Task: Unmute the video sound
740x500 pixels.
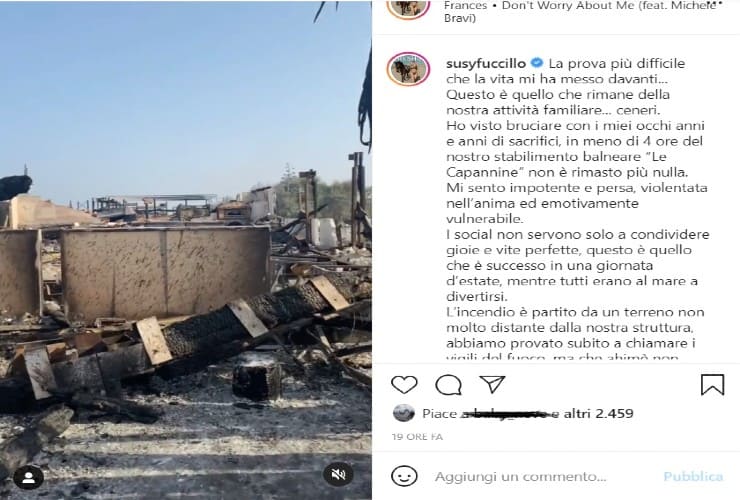Action: 338,474
